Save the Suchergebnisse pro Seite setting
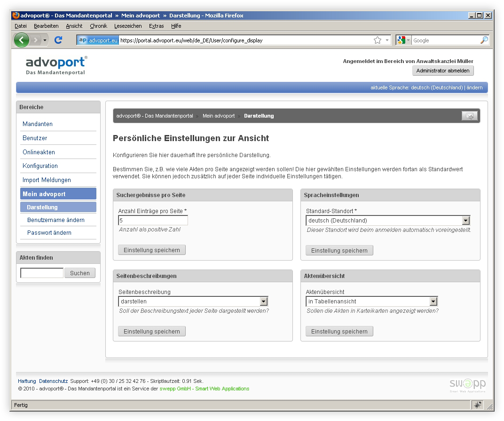Image resolution: width=504 pixels, height=421 pixels. [152, 250]
